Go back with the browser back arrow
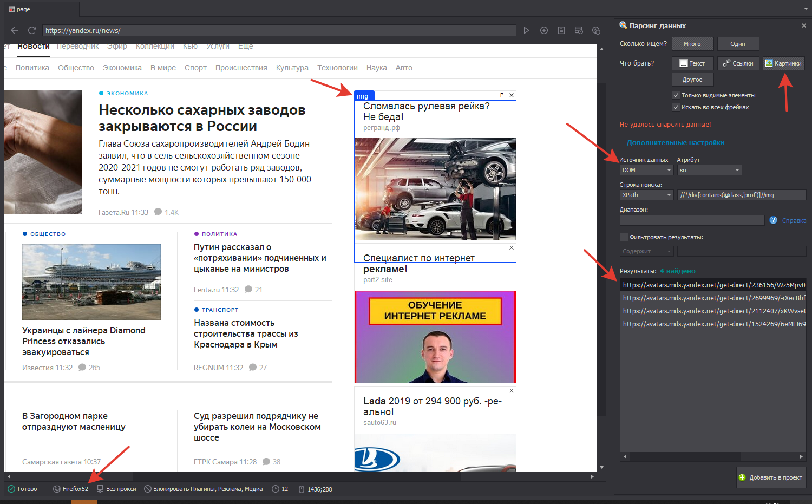 tap(15, 30)
